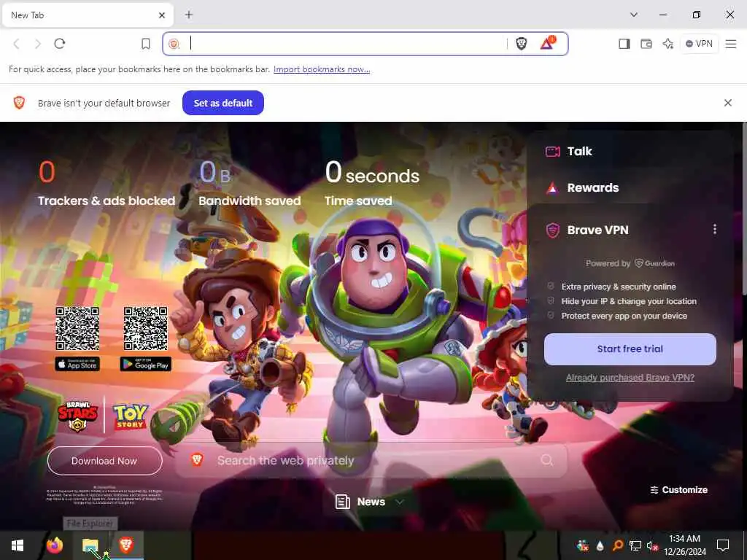Click Download Now button
The width and height of the screenshot is (747, 560).
tap(104, 461)
